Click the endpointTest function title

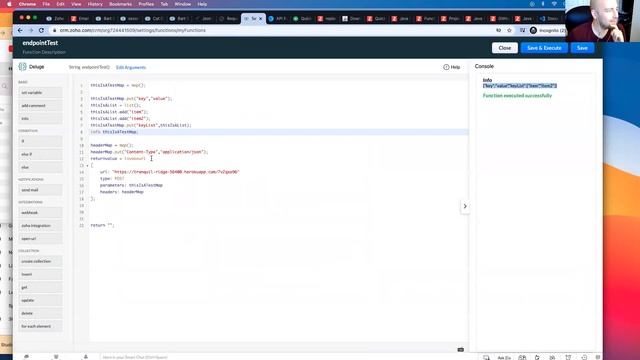click(40, 43)
